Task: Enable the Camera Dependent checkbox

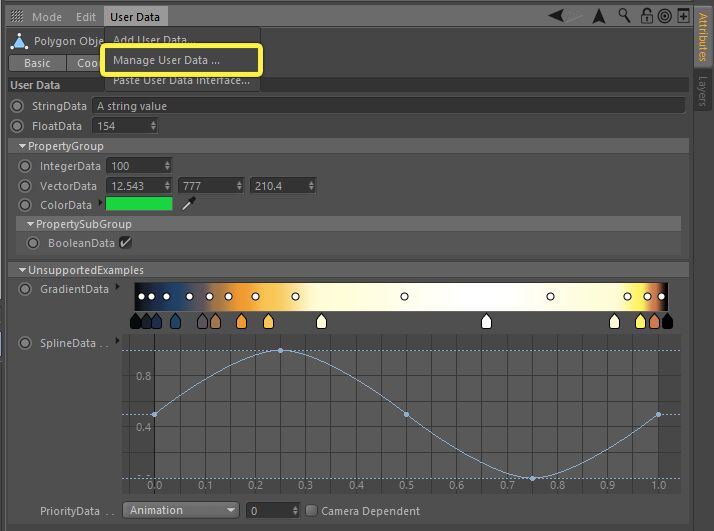Action: click(x=311, y=511)
